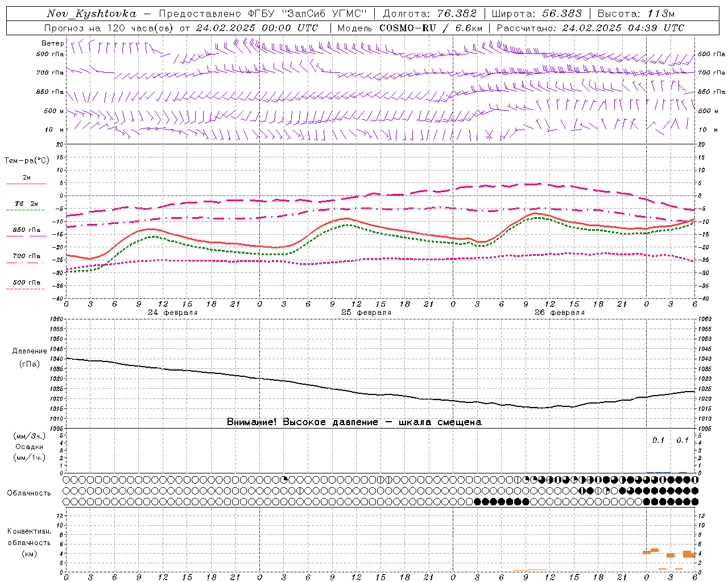728x582 pixels.
Task: Click the Широта: 56.383 latitude value
Action: pos(537,14)
